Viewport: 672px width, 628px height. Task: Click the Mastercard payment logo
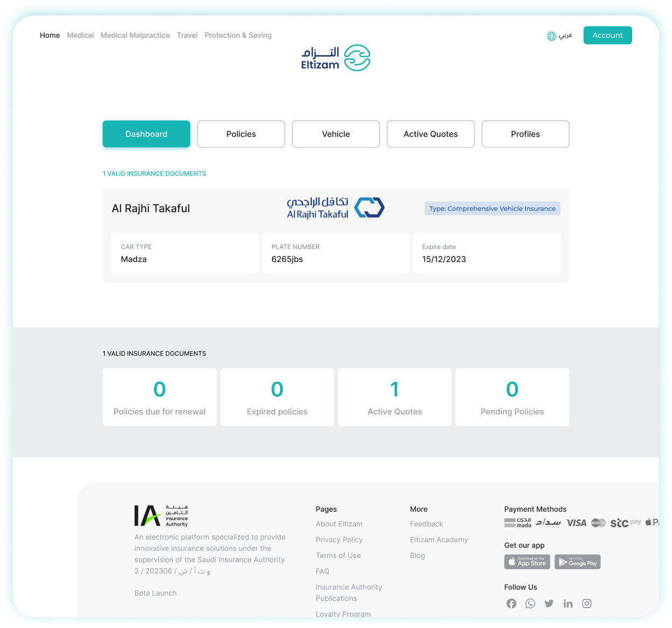[599, 523]
